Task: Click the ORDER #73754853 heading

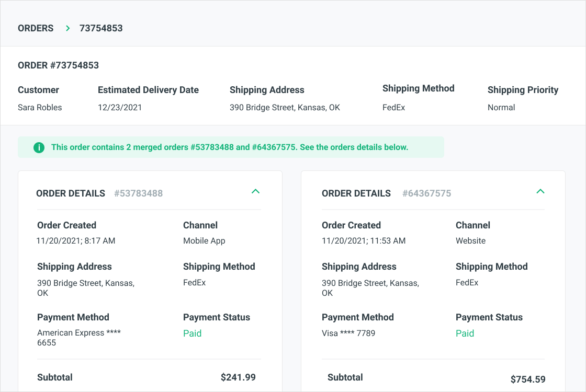Action: click(58, 65)
